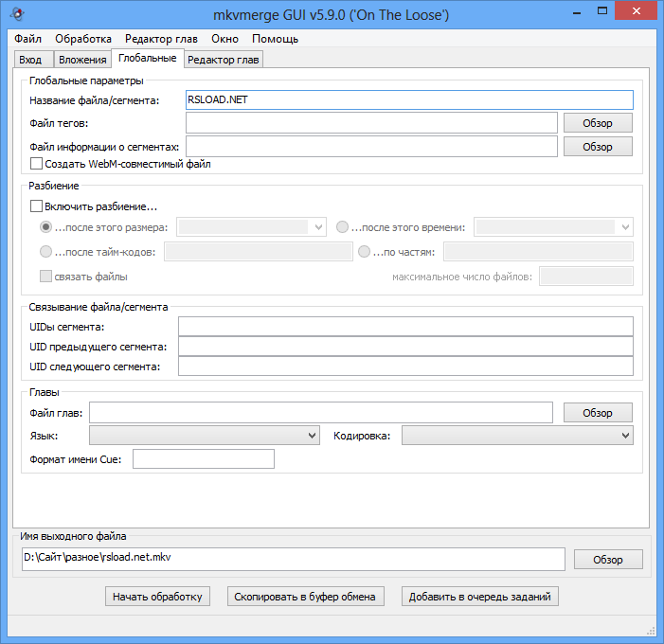This screenshot has width=664, height=644.
Task: Browse for chapters file with Обзор
Action: [598, 412]
